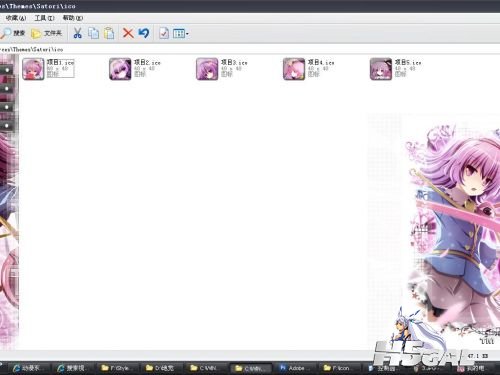This screenshot has width=500, height=375.
Task: Click the blue Undo arrow icon
Action: [x=144, y=33]
